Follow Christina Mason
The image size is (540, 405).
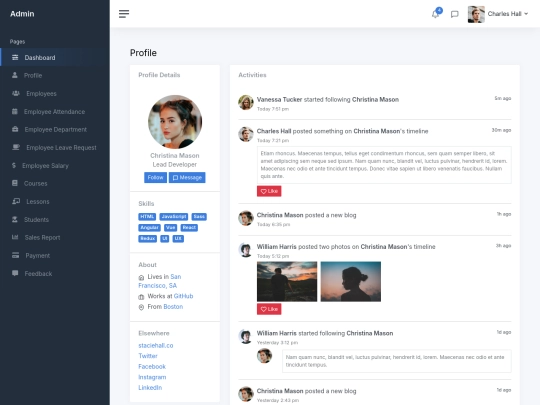tap(155, 177)
